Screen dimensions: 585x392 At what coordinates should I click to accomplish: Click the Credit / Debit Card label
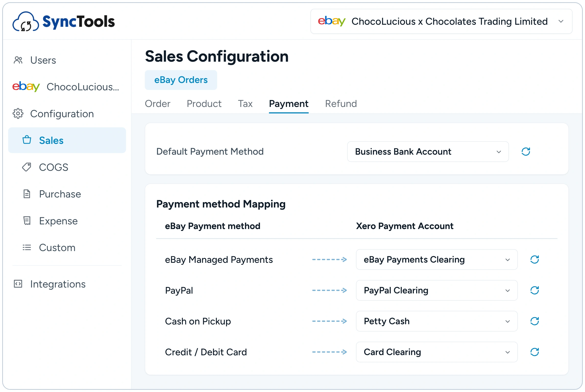206,352
